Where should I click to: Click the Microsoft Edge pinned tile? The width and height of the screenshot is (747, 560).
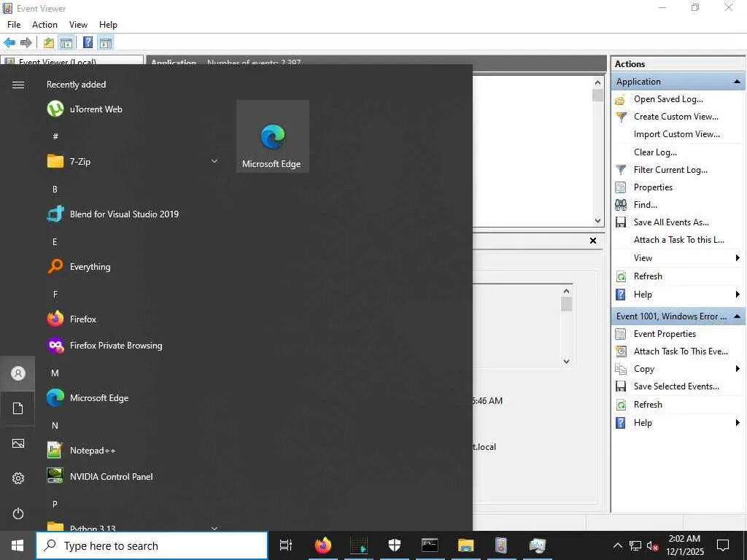(x=273, y=136)
